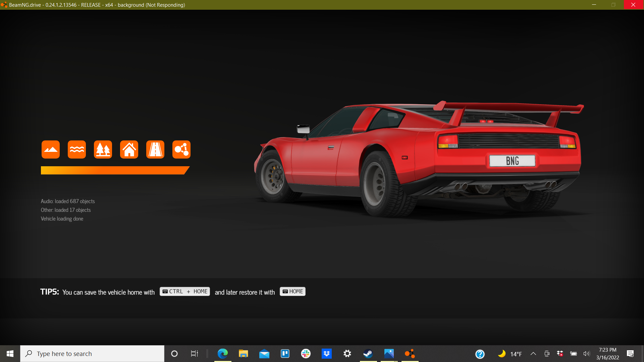This screenshot has width=644, height=362.
Task: Close the BeamNG.drive window
Action: (x=633, y=5)
